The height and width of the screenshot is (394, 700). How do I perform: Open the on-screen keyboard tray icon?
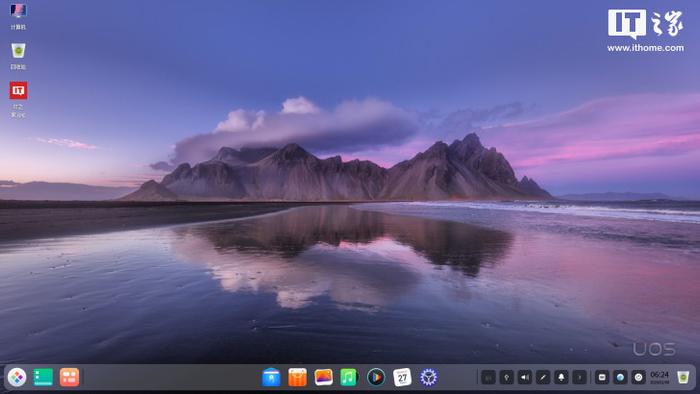pos(602,377)
